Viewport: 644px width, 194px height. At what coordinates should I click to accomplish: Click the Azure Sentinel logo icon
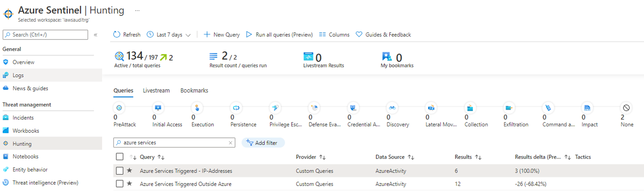[8, 14]
